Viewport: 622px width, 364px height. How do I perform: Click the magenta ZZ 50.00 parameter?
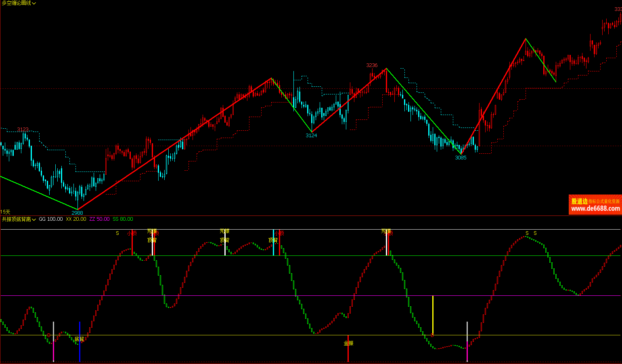click(99, 219)
